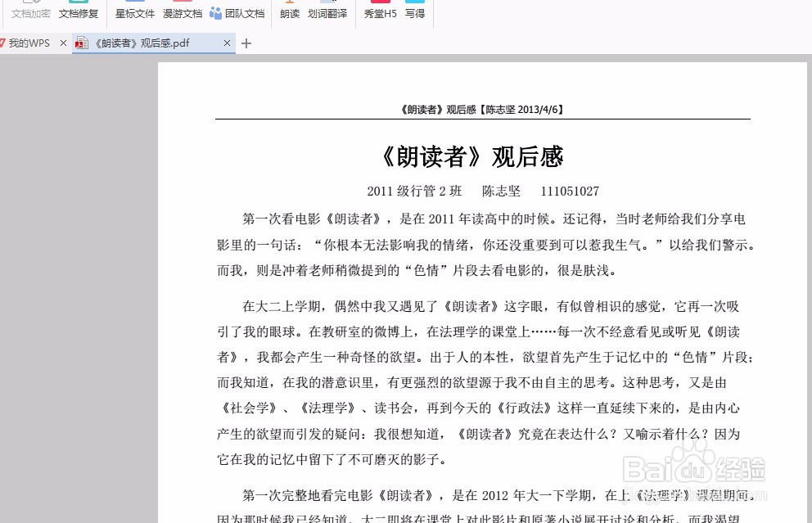Add a new tab with plus button
The image size is (812, 523).
pyautogui.click(x=246, y=43)
